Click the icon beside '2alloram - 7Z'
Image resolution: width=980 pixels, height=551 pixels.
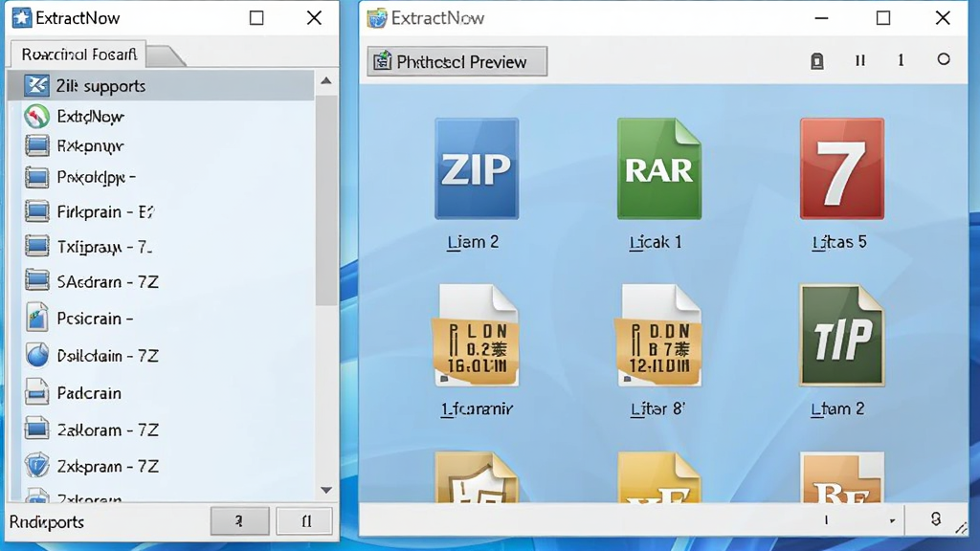click(x=37, y=430)
